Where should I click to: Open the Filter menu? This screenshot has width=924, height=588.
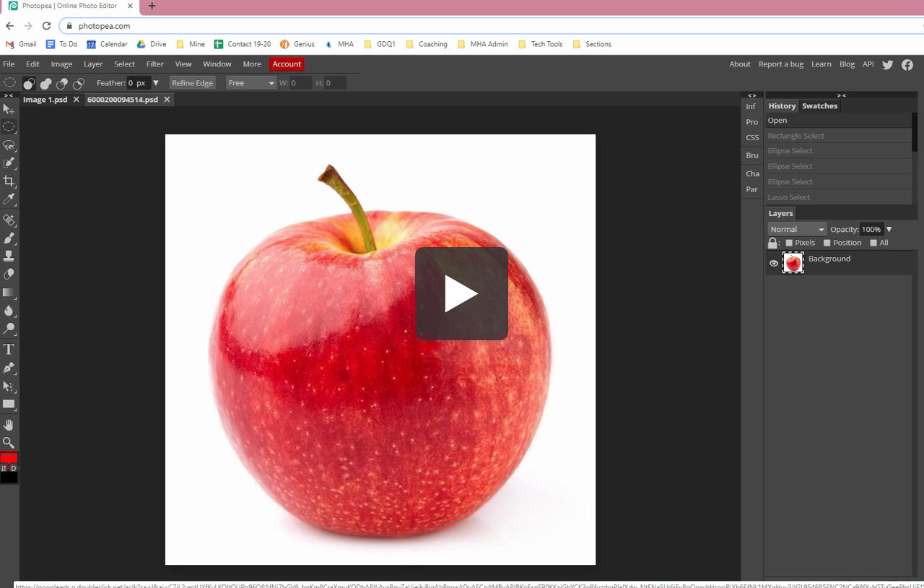(x=154, y=64)
